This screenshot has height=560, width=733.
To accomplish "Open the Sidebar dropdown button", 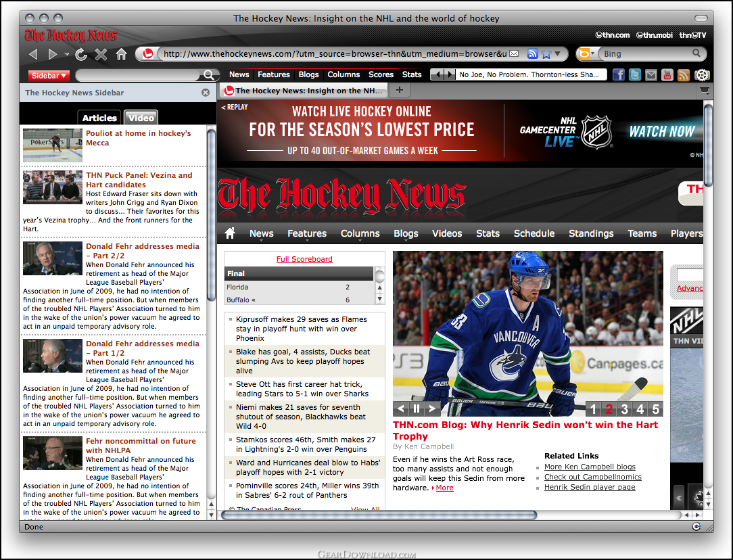I will [x=49, y=75].
